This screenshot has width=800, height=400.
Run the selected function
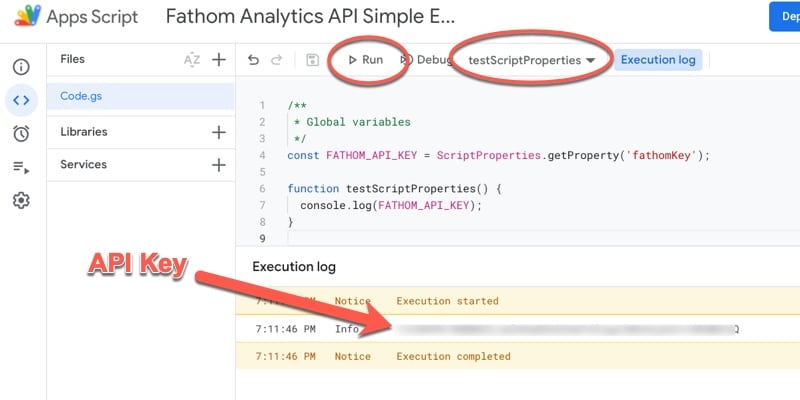365,60
